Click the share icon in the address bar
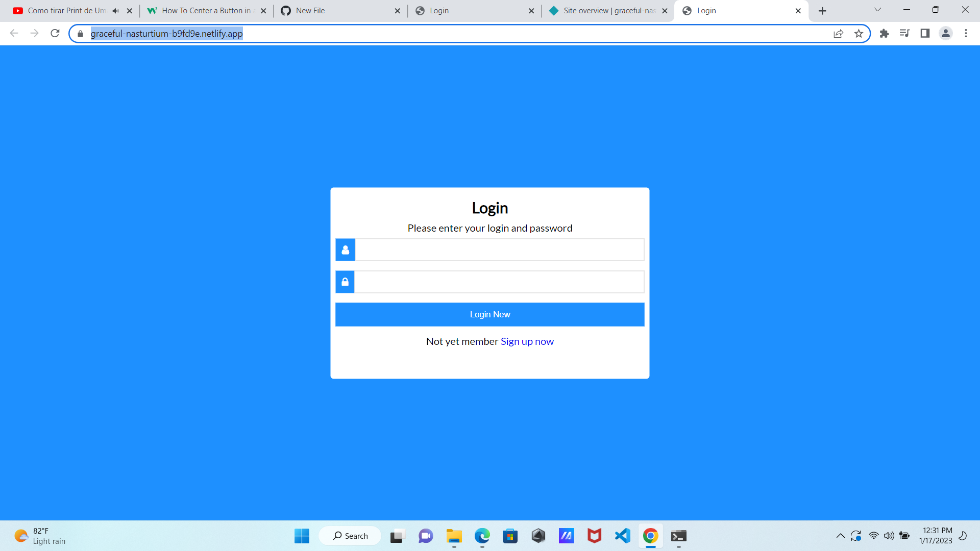This screenshot has height=551, width=980. pos(839,33)
